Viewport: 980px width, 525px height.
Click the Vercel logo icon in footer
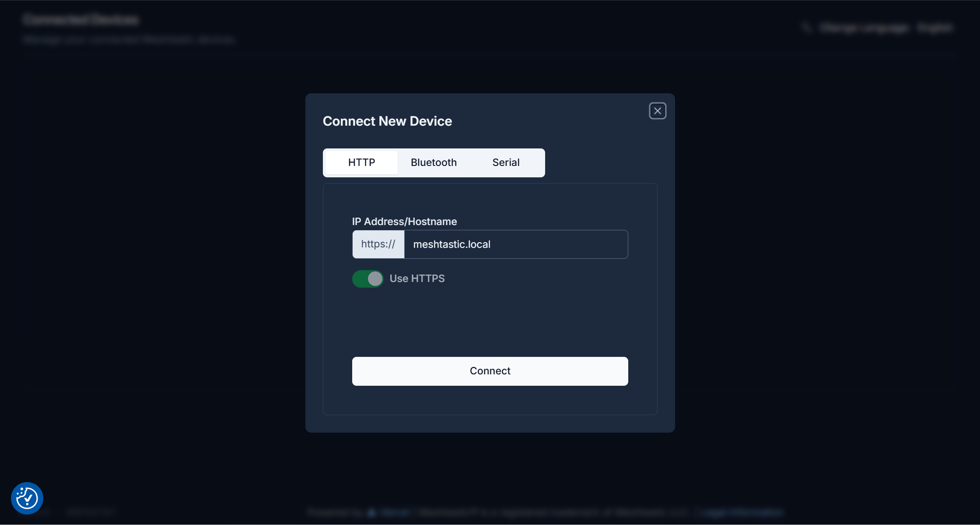372,512
